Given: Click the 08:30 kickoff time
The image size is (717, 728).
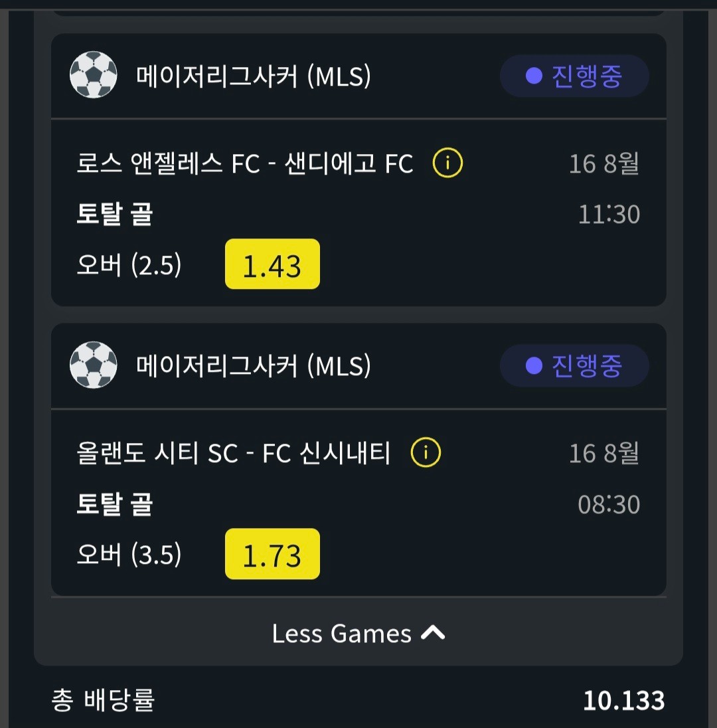Looking at the screenshot, I should click(x=609, y=504).
